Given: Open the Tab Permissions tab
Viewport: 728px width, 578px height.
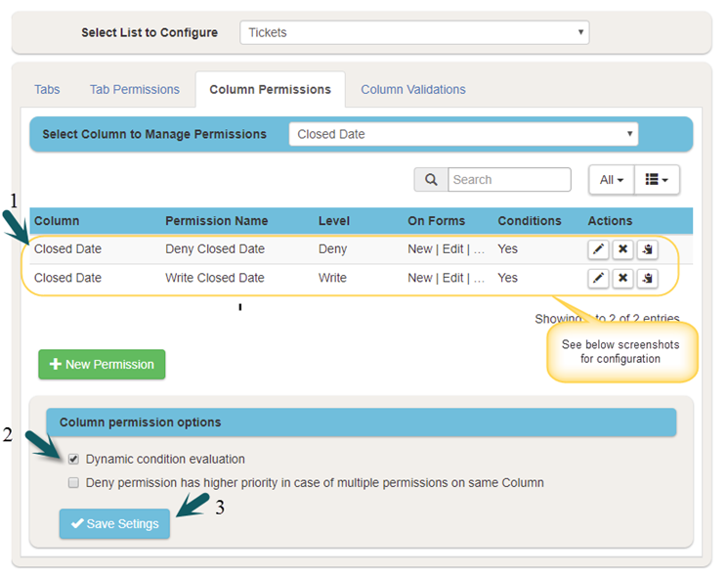Looking at the screenshot, I should [135, 89].
